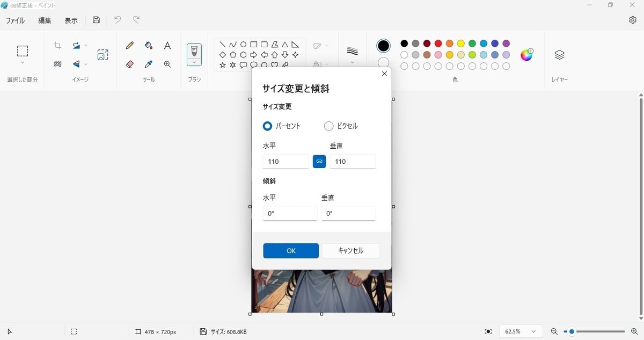Open the 編集 menu
Screen dimensions: 644x340
[x=45, y=20]
